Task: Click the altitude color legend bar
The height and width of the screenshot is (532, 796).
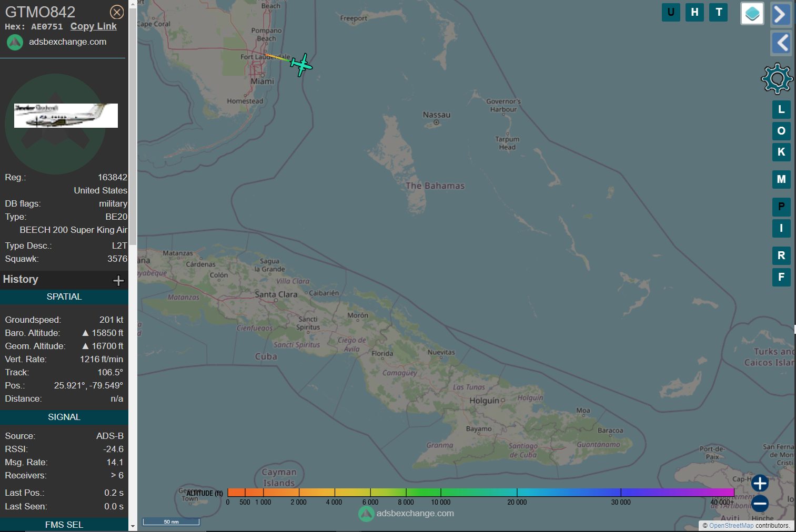Action: click(x=480, y=493)
